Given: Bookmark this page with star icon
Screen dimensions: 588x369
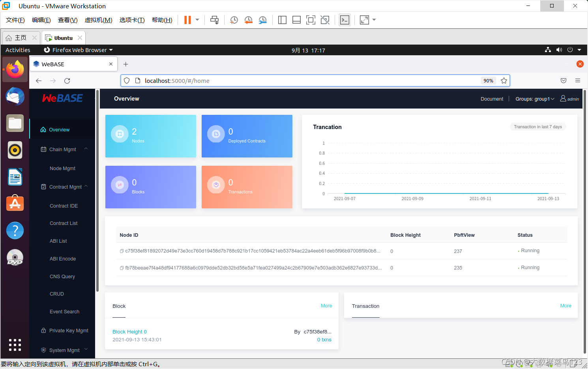Looking at the screenshot, I should click(504, 81).
